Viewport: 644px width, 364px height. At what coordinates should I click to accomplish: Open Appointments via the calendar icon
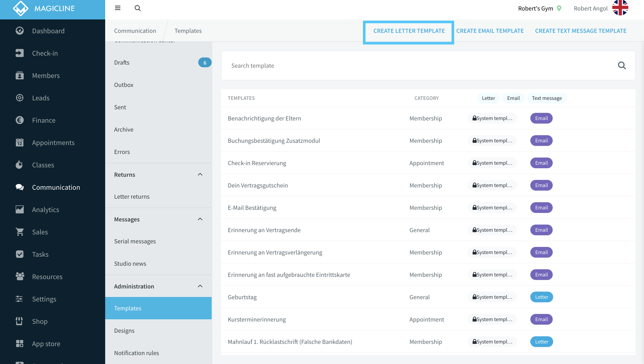[19, 143]
